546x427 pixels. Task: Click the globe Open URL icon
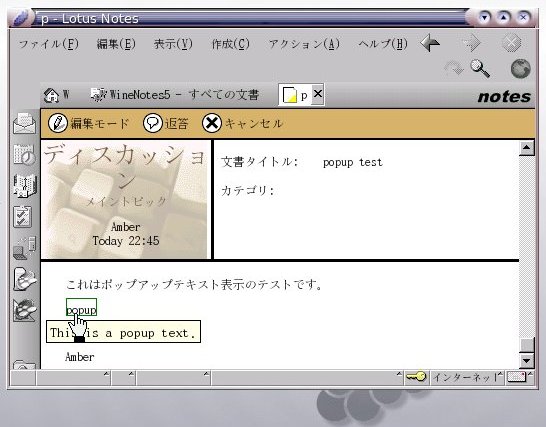[x=521, y=68]
